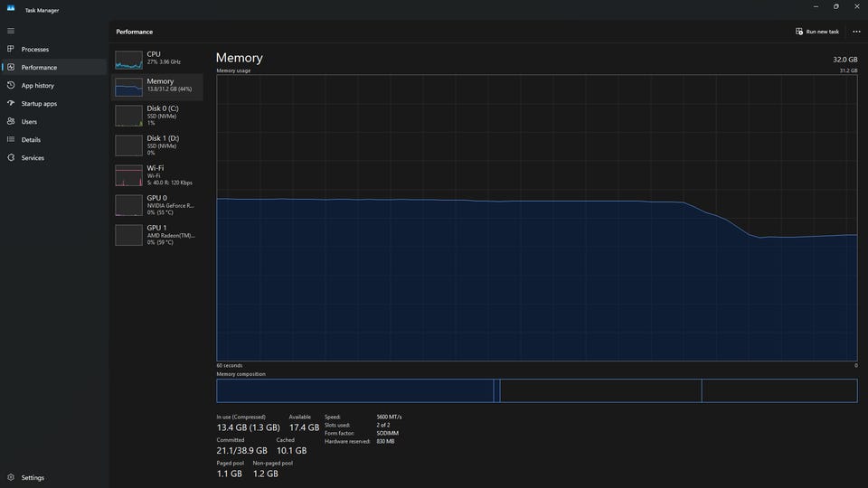Show the CPU performance item
The height and width of the screenshot is (488, 868).
tap(157, 60)
